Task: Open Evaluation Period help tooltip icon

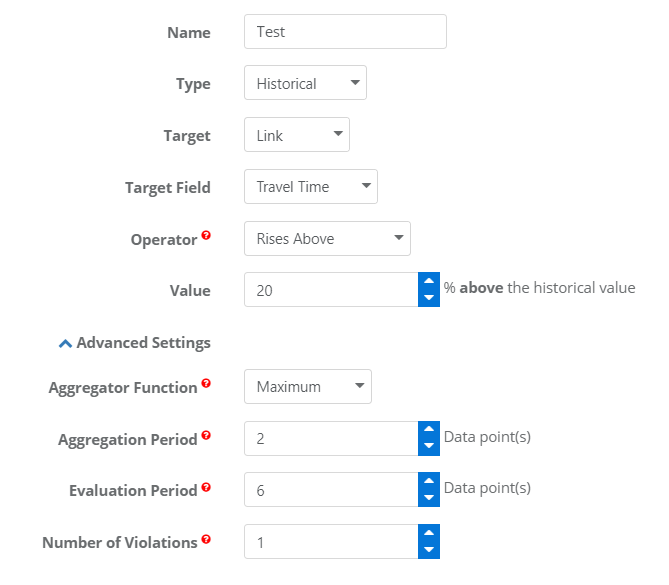Action: [206, 487]
